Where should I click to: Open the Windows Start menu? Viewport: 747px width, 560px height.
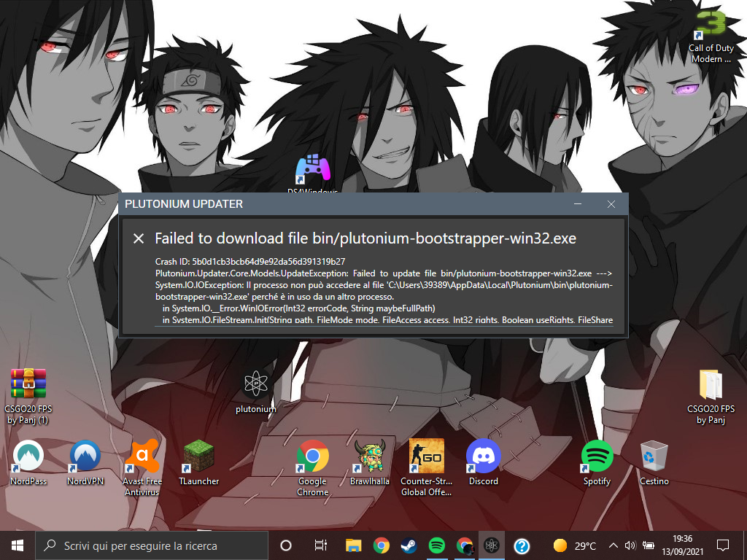pos(18,545)
